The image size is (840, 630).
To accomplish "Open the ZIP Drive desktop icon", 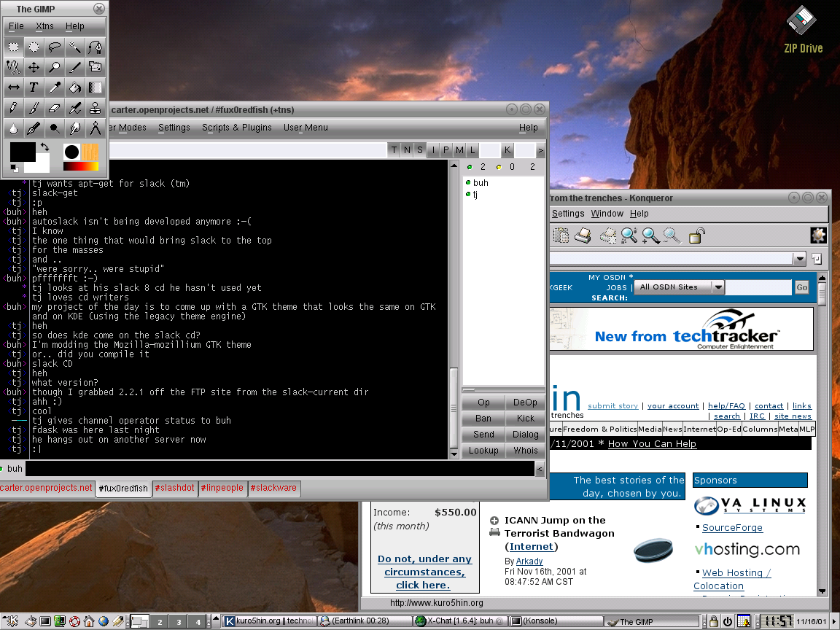I will (x=803, y=29).
